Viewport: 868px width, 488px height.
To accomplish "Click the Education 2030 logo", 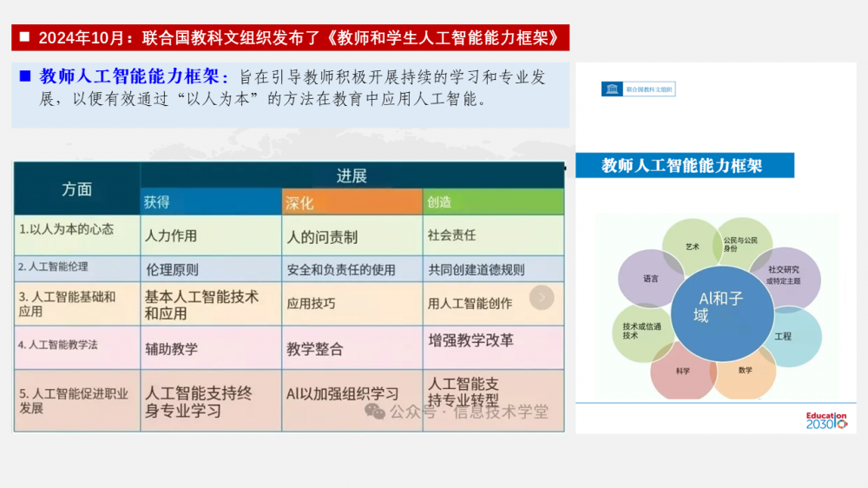I will pyautogui.click(x=825, y=420).
